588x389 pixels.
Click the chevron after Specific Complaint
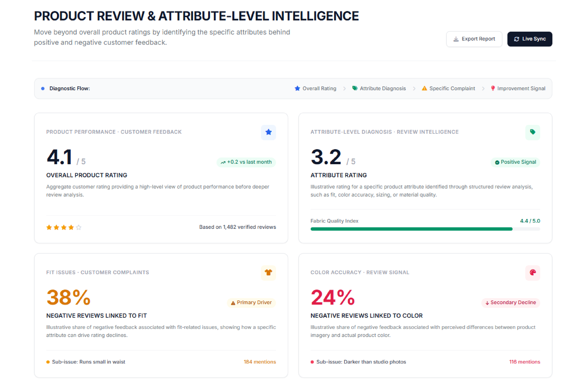pos(483,89)
